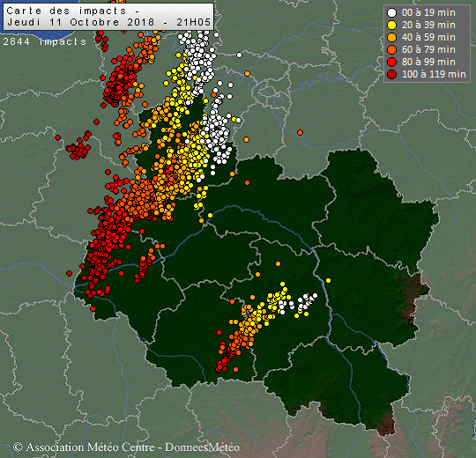Click the red 80 à 99 min legend circle
476x458 pixels.
point(392,62)
